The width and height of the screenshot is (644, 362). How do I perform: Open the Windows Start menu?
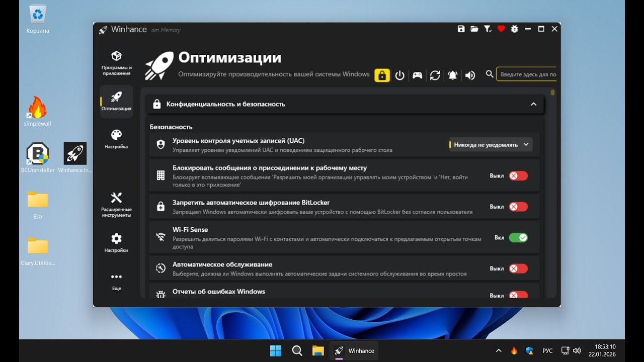click(276, 351)
